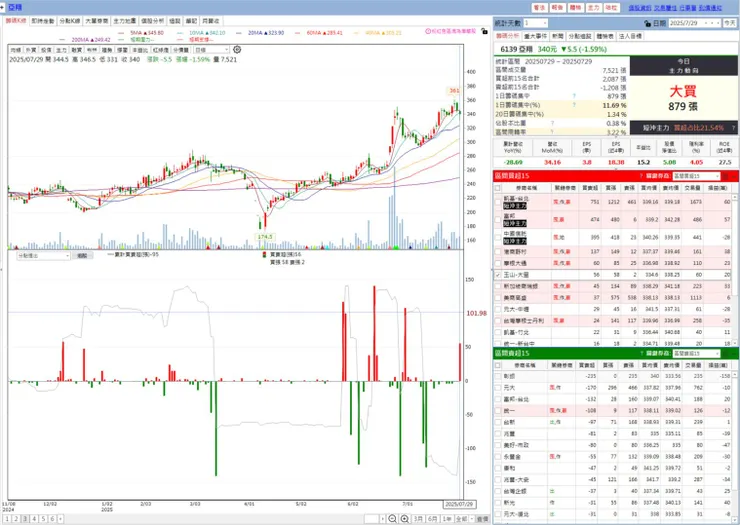This screenshot has width=740, height=525.
Task: Open the 日線 period dropdown
Action: pyautogui.click(x=211, y=50)
